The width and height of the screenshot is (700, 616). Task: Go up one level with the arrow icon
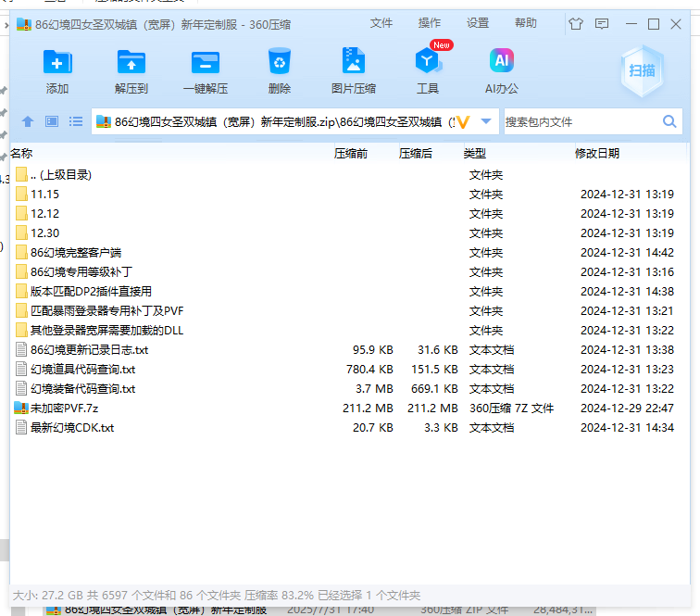point(28,121)
